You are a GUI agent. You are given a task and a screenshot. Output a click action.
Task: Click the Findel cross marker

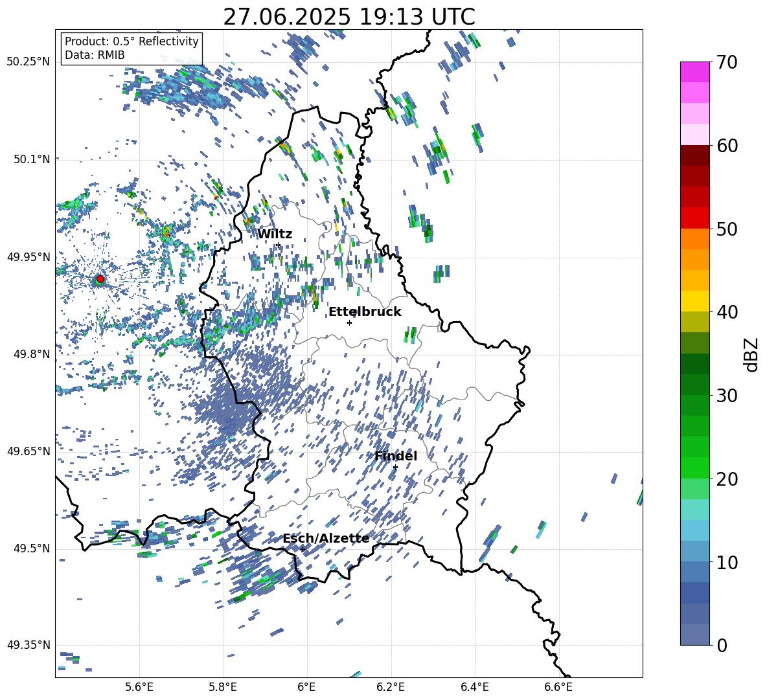pyautogui.click(x=395, y=468)
